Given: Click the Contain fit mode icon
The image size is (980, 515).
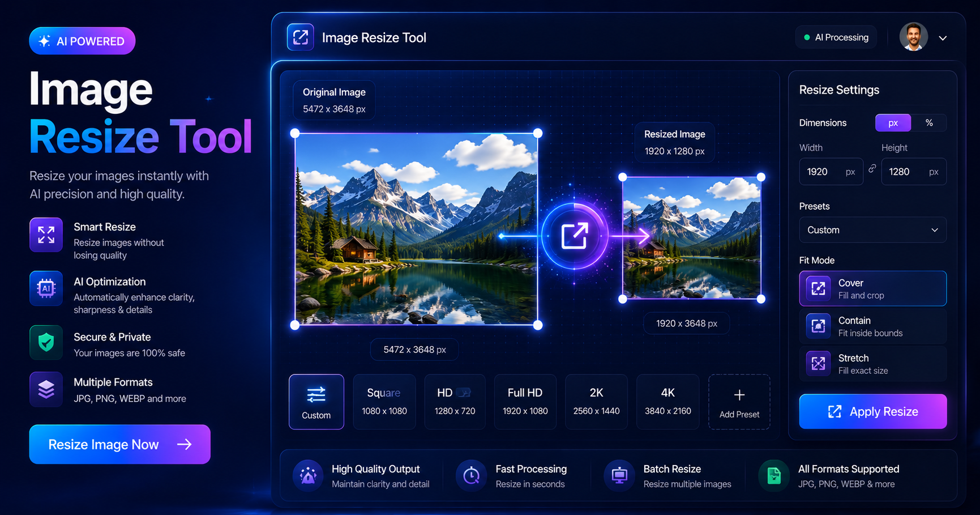Looking at the screenshot, I should 818,326.
